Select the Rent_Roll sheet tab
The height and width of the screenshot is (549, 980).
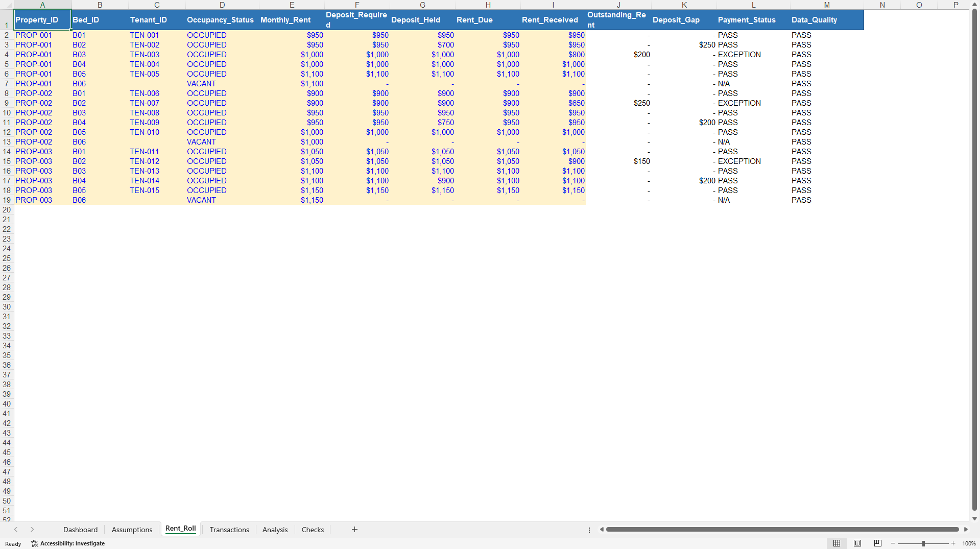tap(181, 529)
